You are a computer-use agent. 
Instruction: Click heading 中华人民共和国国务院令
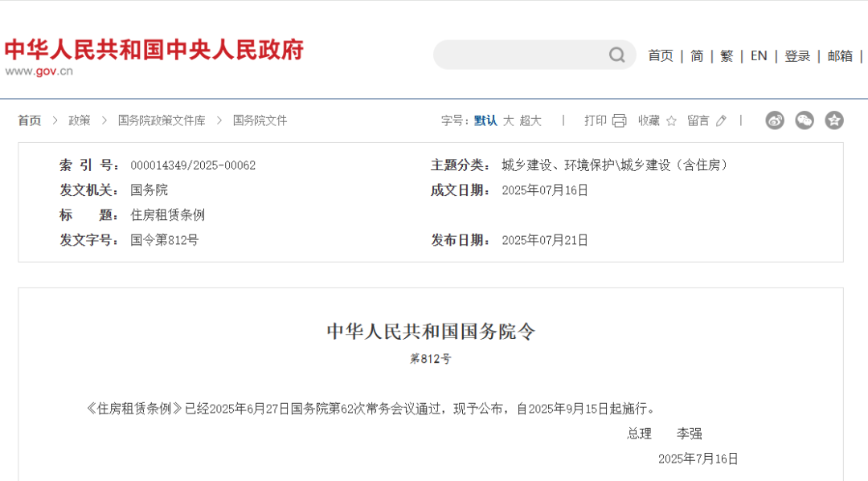point(432,331)
